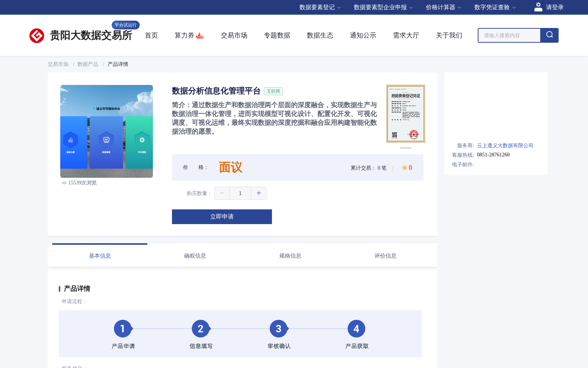588x368 pixels.
Task: Click the search magnifier button
Action: coord(549,35)
